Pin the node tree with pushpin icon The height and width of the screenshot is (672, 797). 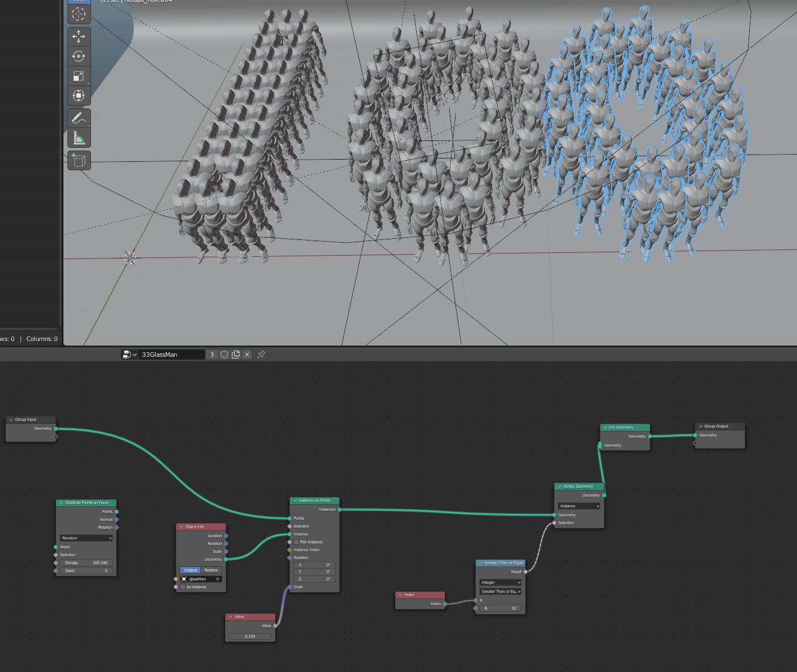pos(261,355)
